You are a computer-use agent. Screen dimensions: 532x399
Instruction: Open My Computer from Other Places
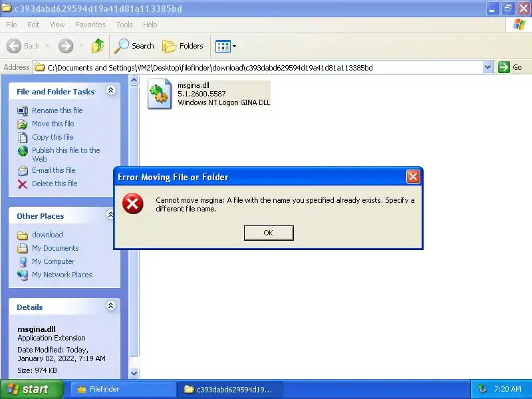point(53,261)
